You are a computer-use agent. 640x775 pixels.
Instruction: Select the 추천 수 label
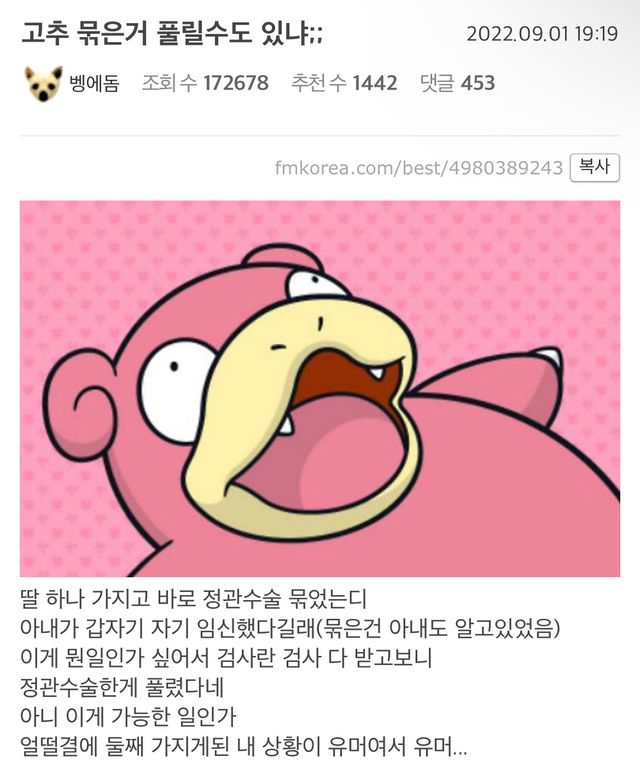[318, 83]
